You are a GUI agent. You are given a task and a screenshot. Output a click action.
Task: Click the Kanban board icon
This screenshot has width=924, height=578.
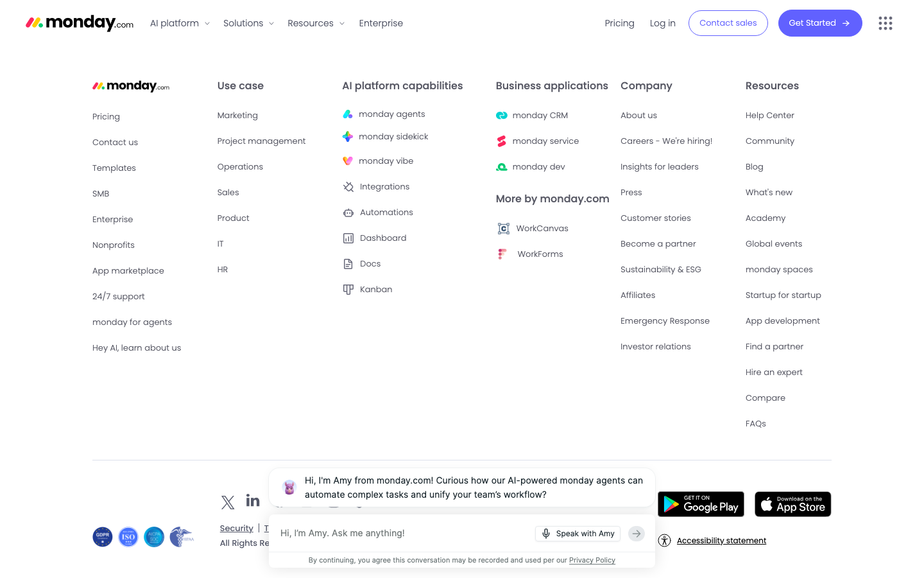348,290
